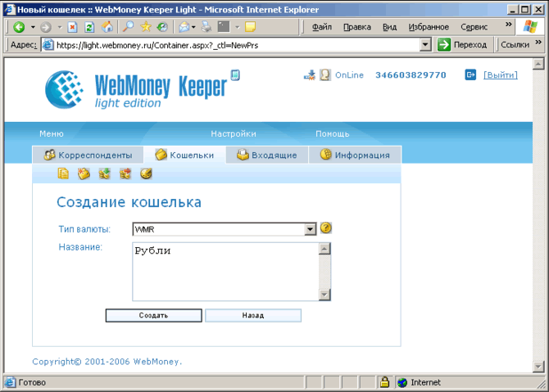Refresh the page using the Refresh icon
Screen dimensions: 549x392
click(x=89, y=26)
